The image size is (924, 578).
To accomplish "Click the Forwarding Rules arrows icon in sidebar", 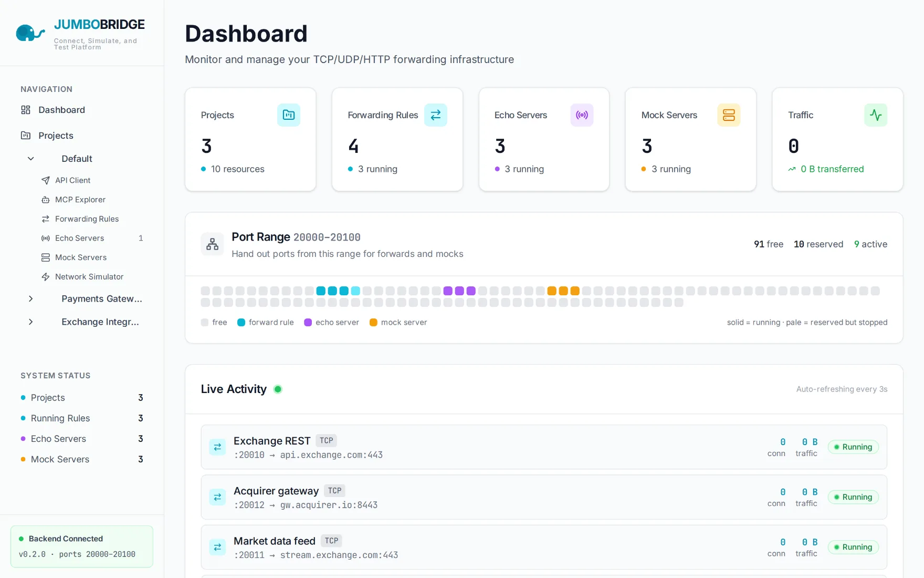I will pyautogui.click(x=46, y=219).
